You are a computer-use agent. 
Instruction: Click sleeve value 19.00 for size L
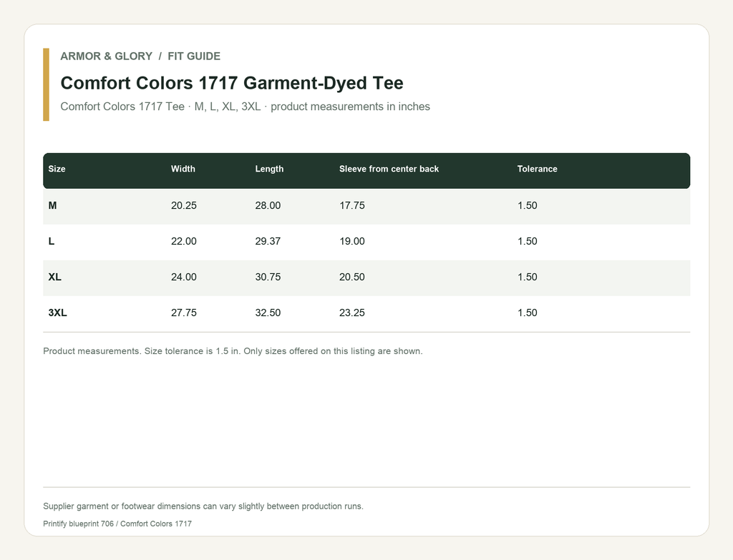352,242
